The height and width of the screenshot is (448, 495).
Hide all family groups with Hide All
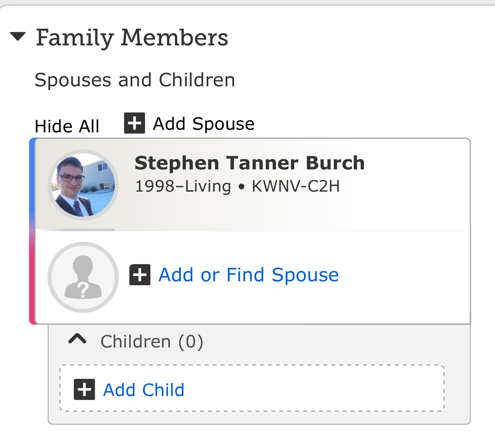click(x=67, y=126)
